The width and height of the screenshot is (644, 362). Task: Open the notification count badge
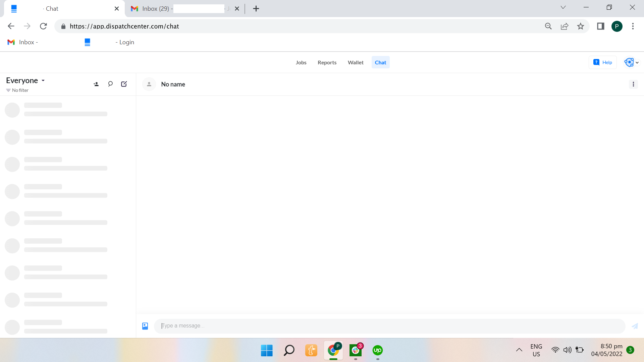(630, 350)
